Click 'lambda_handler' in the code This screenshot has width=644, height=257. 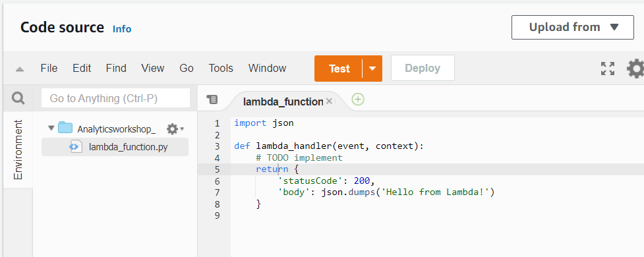(294, 146)
